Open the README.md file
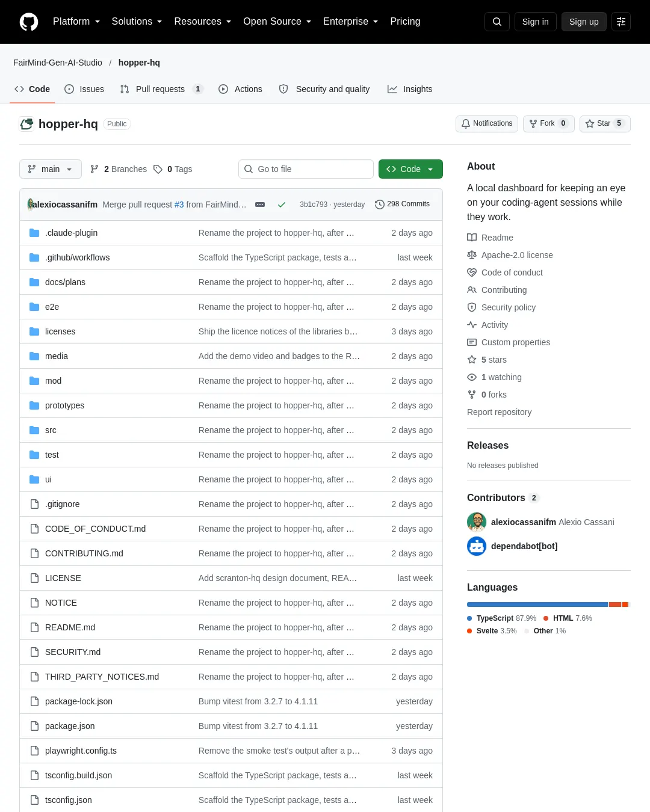 coord(70,627)
